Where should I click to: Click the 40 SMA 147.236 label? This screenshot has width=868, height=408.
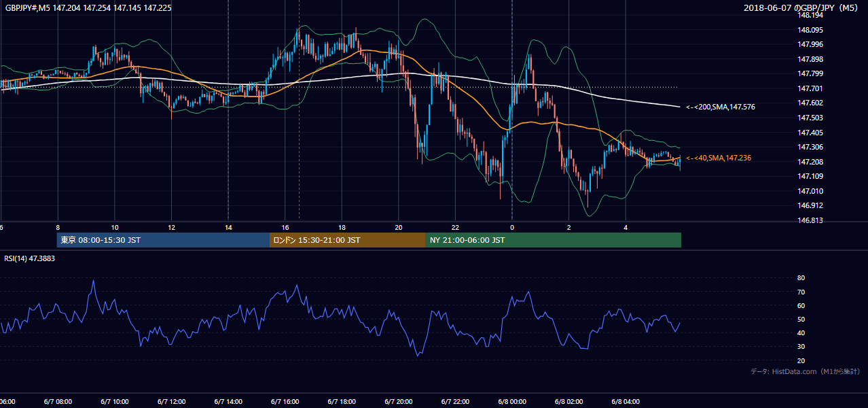pyautogui.click(x=718, y=158)
